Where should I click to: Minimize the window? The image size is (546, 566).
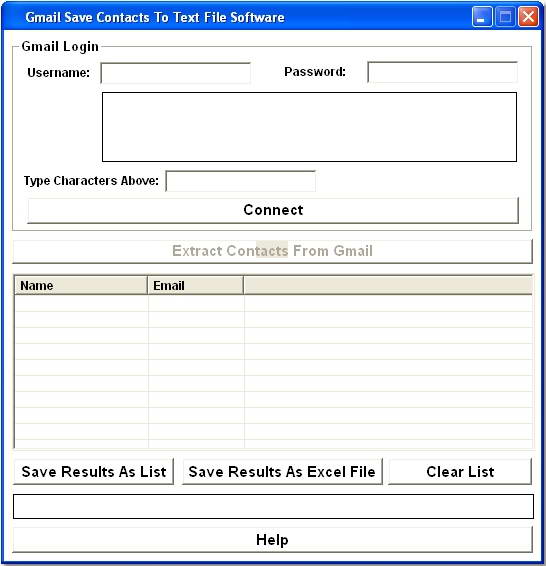[x=482, y=17]
